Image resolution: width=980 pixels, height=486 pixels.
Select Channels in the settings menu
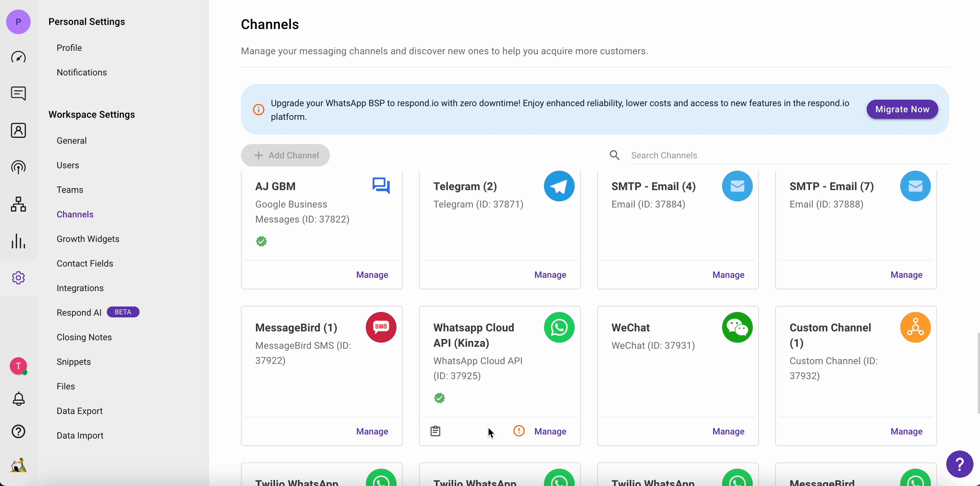pos(75,214)
